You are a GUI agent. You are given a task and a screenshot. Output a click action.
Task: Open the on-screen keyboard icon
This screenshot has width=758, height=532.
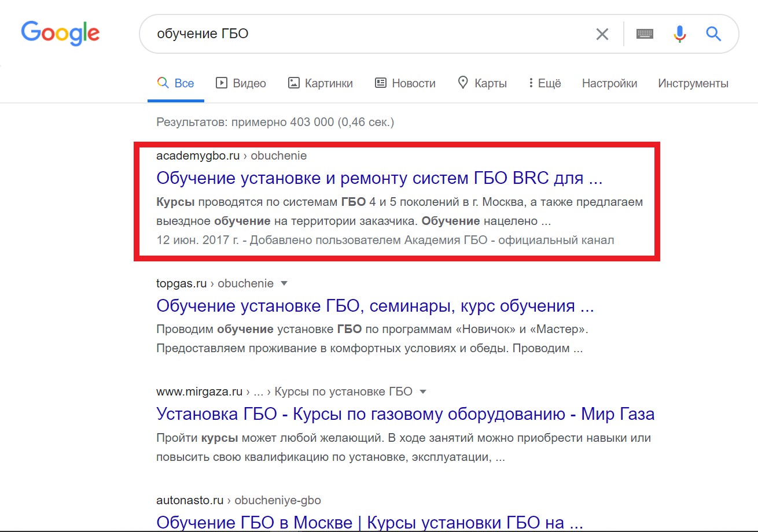pyautogui.click(x=645, y=34)
